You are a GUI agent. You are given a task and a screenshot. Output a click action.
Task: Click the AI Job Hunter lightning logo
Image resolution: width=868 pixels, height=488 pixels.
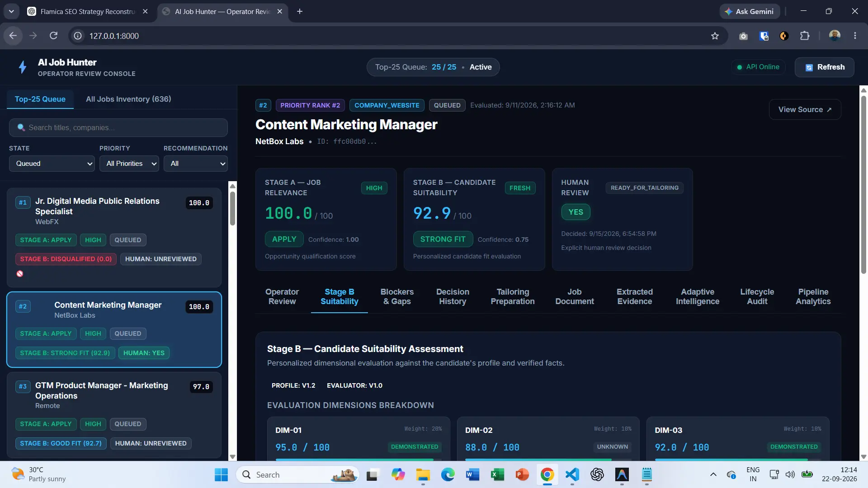[22, 67]
